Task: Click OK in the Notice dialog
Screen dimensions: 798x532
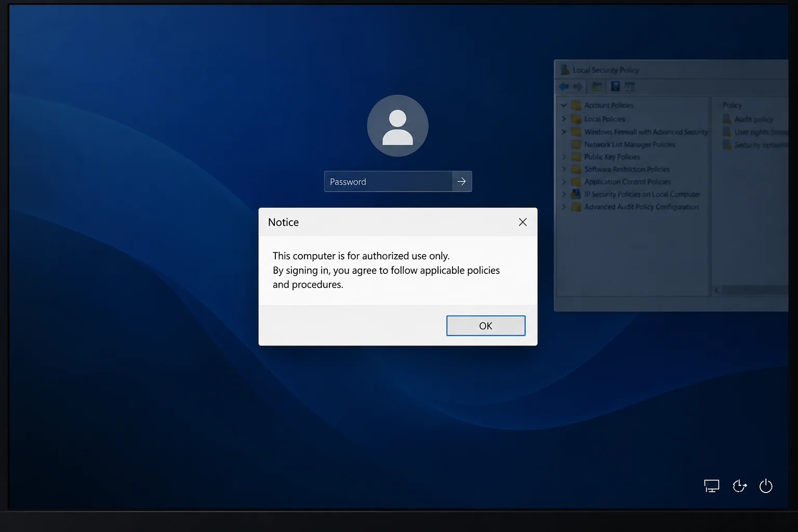Action: [x=486, y=326]
